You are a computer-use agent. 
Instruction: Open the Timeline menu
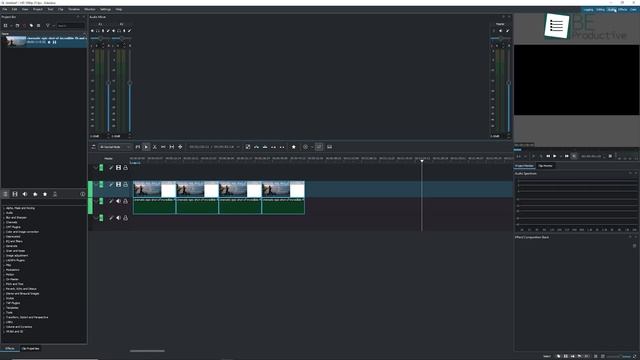[74, 9]
